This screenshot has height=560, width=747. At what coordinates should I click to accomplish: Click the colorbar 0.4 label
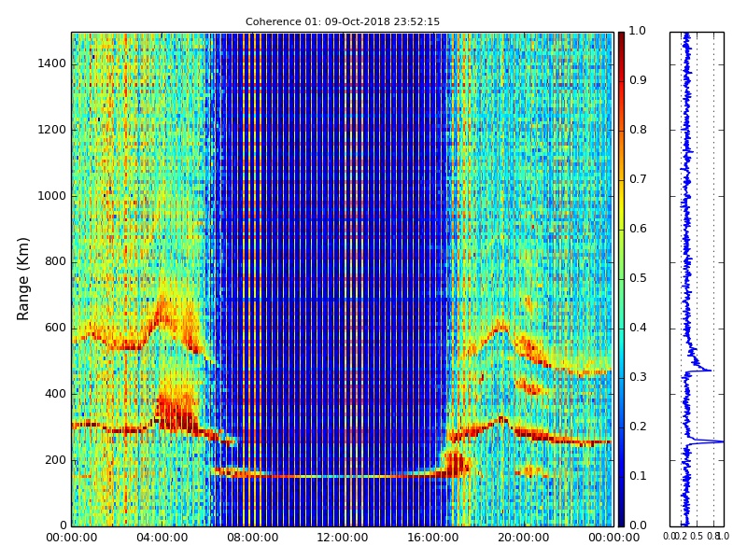(x=638, y=328)
